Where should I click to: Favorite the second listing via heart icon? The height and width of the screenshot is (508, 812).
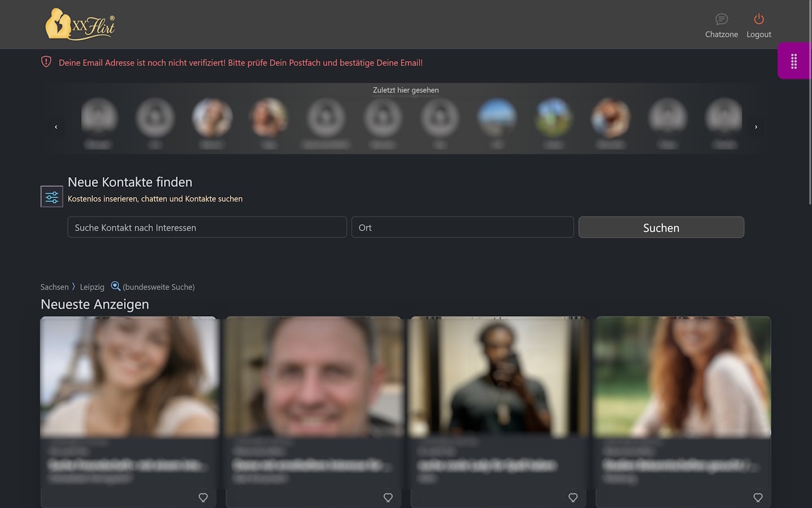coord(388,497)
